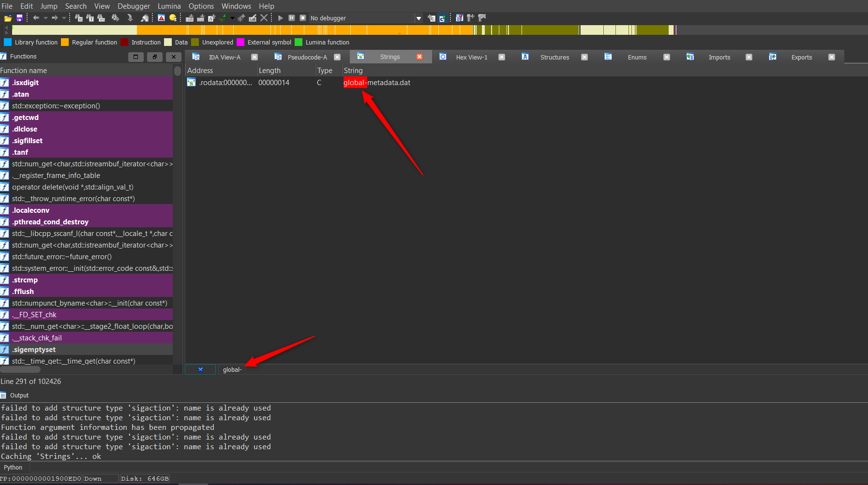Screen dimensions: 868x485
Task: Open the back history dropdown arrow
Action: tap(45, 18)
